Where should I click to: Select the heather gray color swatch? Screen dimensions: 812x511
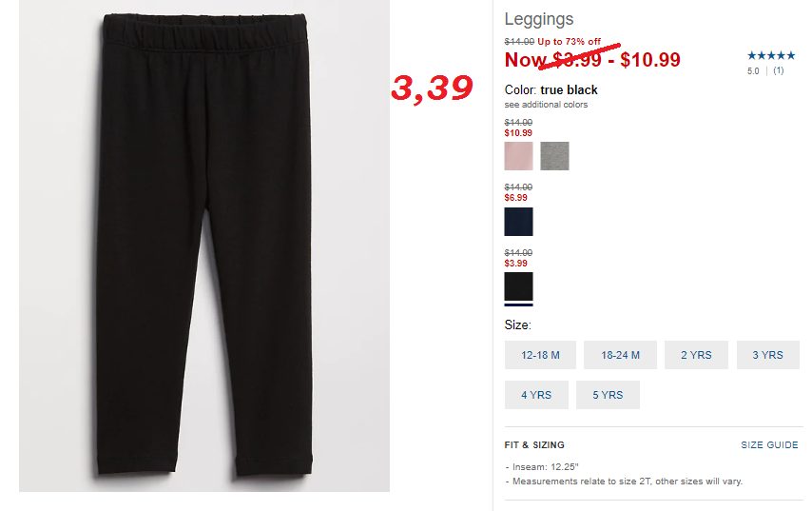point(554,156)
